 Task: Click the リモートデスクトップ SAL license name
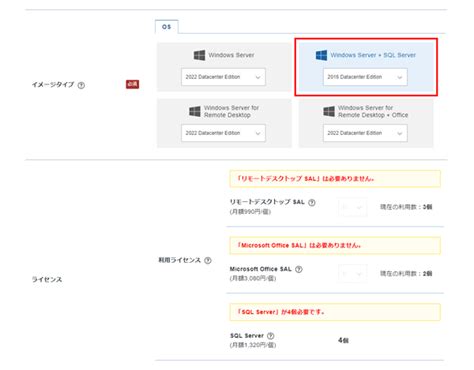tap(267, 202)
